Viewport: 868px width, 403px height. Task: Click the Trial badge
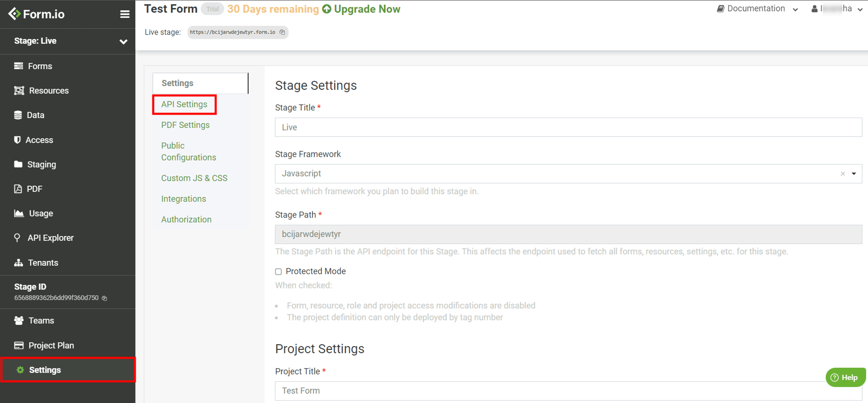212,9
